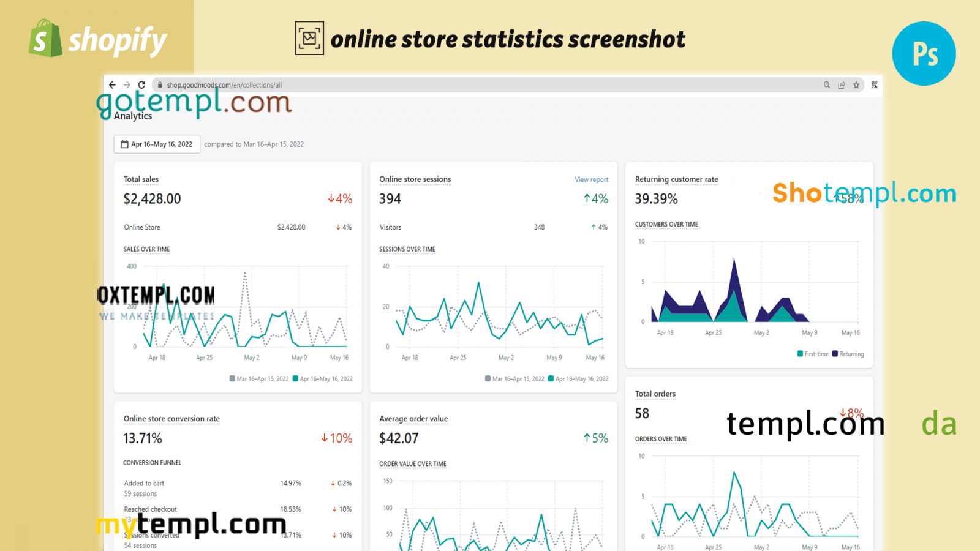Reload the page with the refresh icon
The height and width of the screenshot is (551, 980).
(x=141, y=85)
